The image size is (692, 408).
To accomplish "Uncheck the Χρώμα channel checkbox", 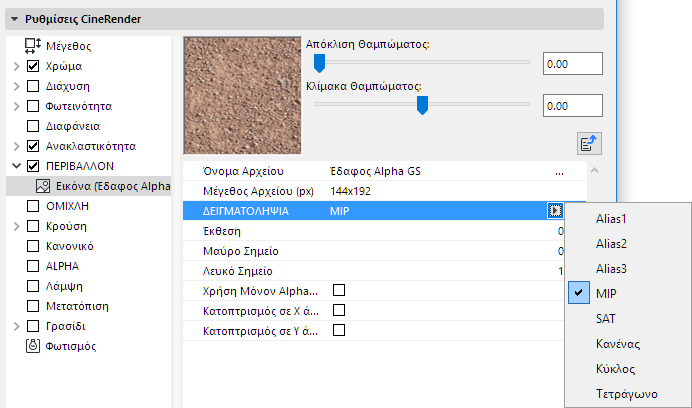I will click(x=33, y=66).
